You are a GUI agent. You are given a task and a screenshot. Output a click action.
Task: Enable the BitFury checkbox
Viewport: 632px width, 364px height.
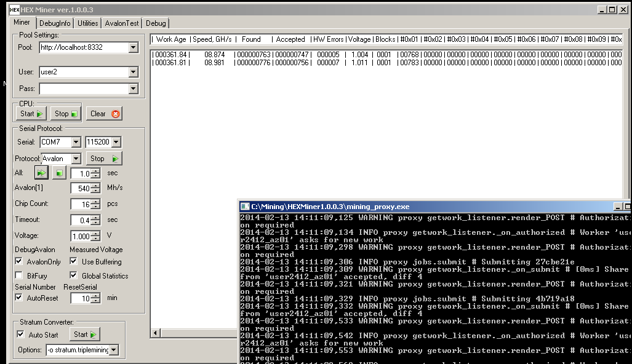click(x=18, y=275)
